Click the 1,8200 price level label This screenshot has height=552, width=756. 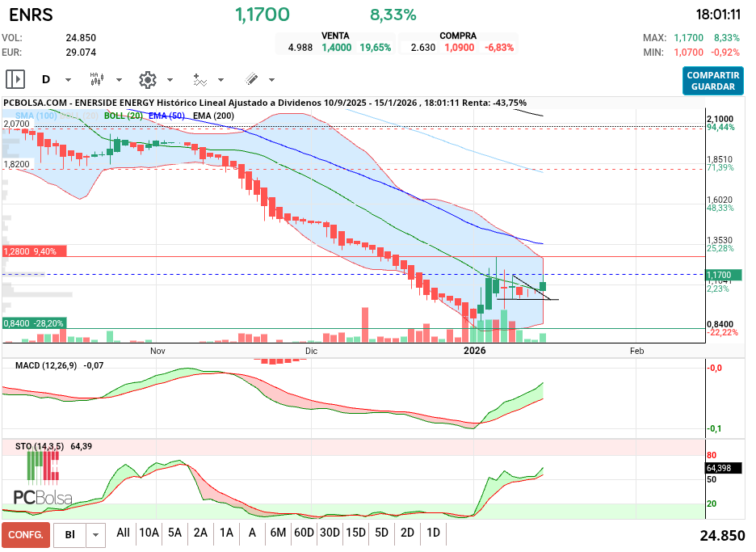(16, 164)
